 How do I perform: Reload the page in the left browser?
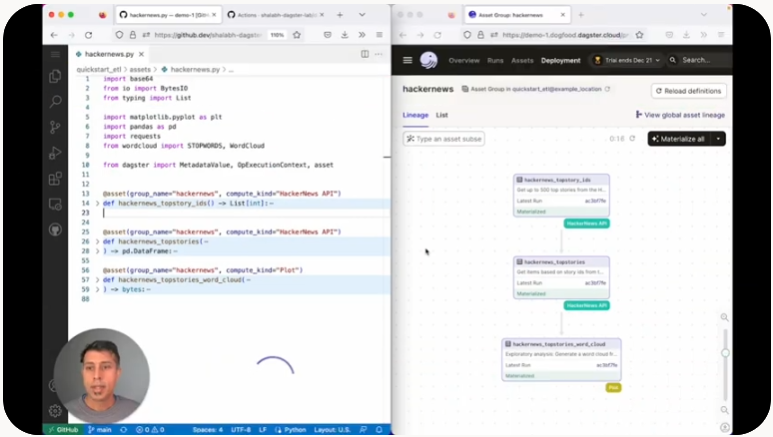89,35
